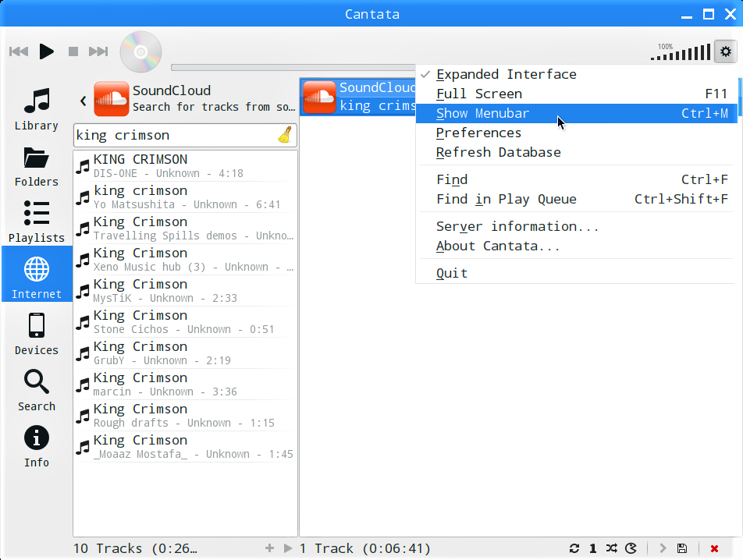Open the Folders sidebar view
The width and height of the screenshot is (743, 560).
point(37,165)
